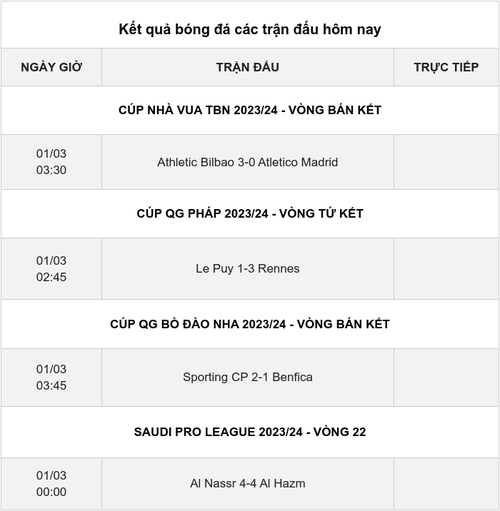Select the 'TRẬN ĐẤU' column header
Image resolution: width=500 pixels, height=511 pixels.
248,67
